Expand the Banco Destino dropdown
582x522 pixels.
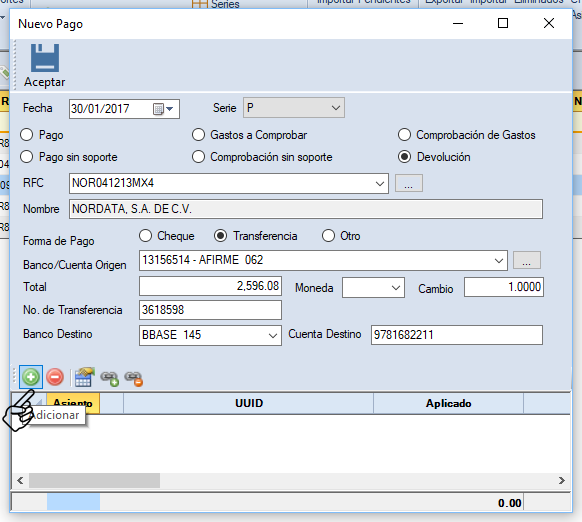click(x=210, y=335)
